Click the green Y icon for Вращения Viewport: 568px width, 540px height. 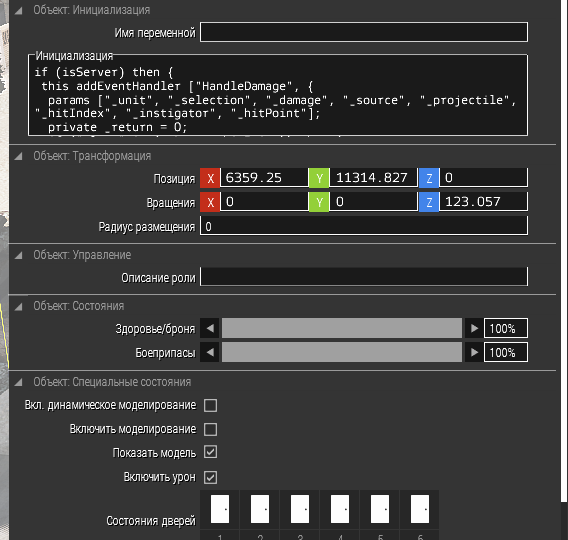tap(319, 202)
